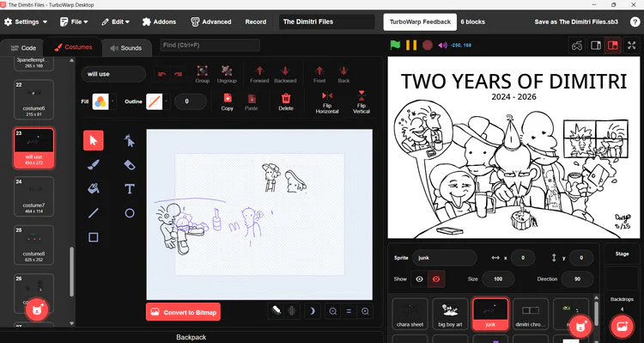Enter fullscreen stage mode
644x343 pixels.
tap(632, 46)
